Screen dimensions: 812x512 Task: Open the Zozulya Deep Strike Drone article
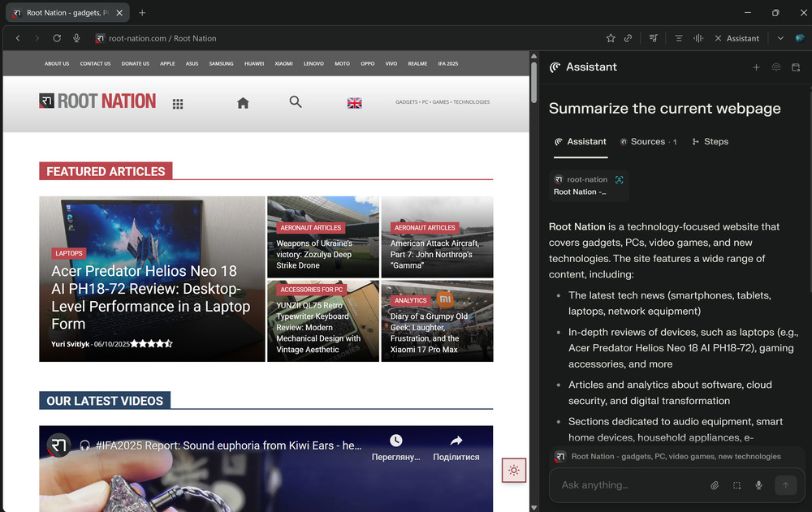[x=314, y=254]
